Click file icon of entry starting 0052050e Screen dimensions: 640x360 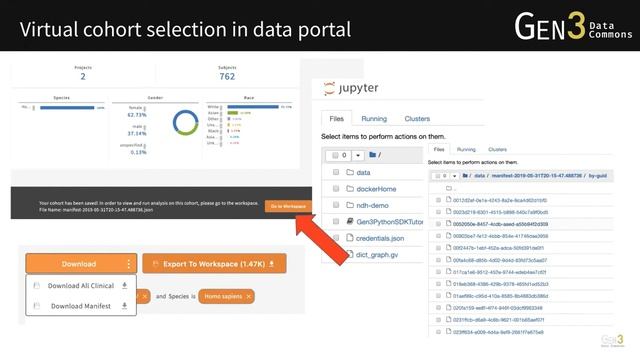coord(449,223)
